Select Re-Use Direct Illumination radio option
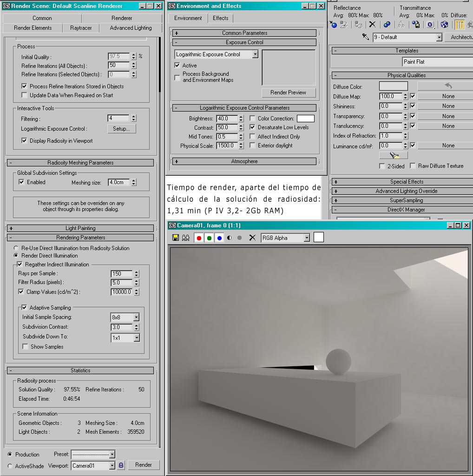 click(16, 248)
